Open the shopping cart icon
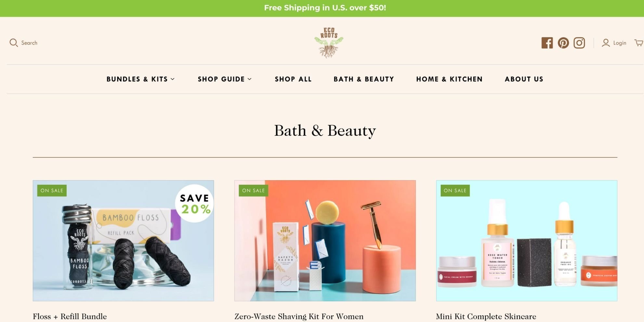The width and height of the screenshot is (644, 322). click(639, 43)
